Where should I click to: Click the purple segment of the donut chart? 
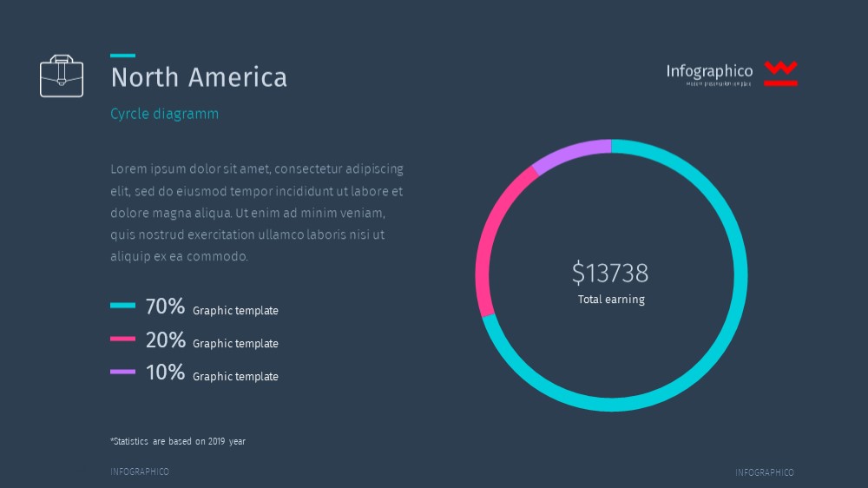571,154
